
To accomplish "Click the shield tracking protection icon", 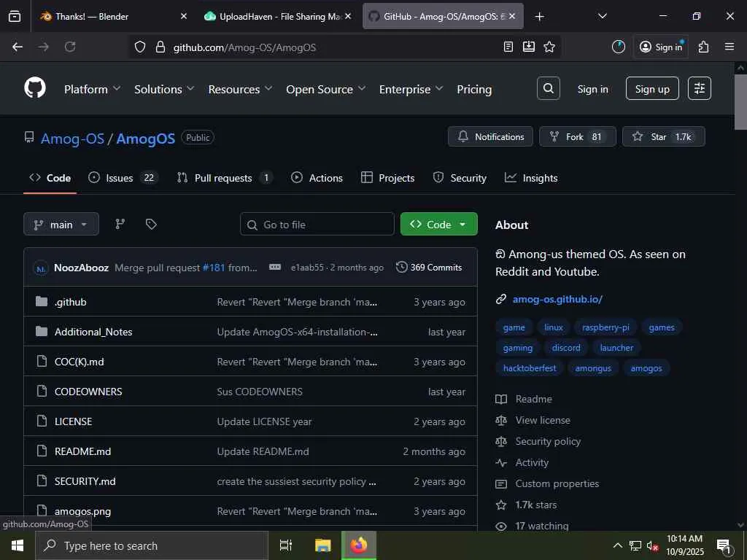I will click(x=139, y=47).
